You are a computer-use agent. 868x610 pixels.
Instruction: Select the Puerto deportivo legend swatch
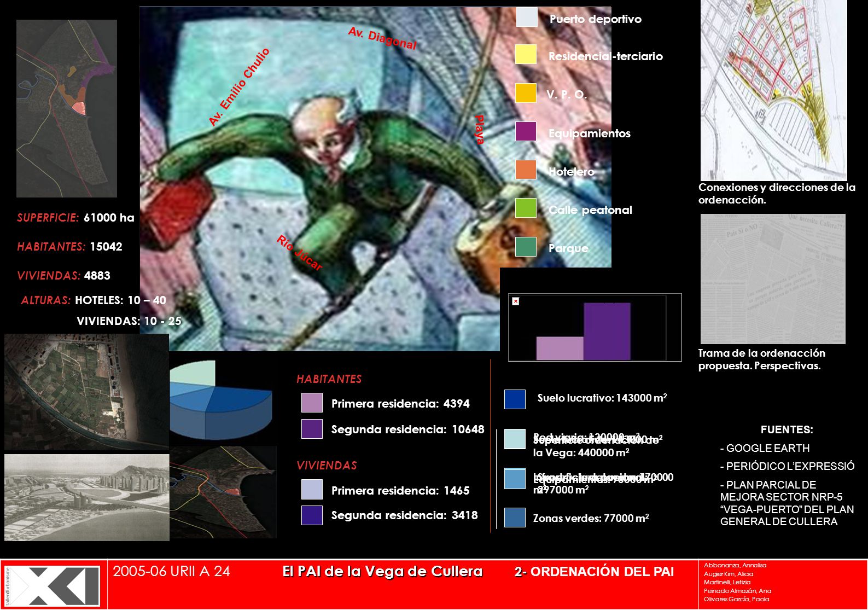coord(527,17)
